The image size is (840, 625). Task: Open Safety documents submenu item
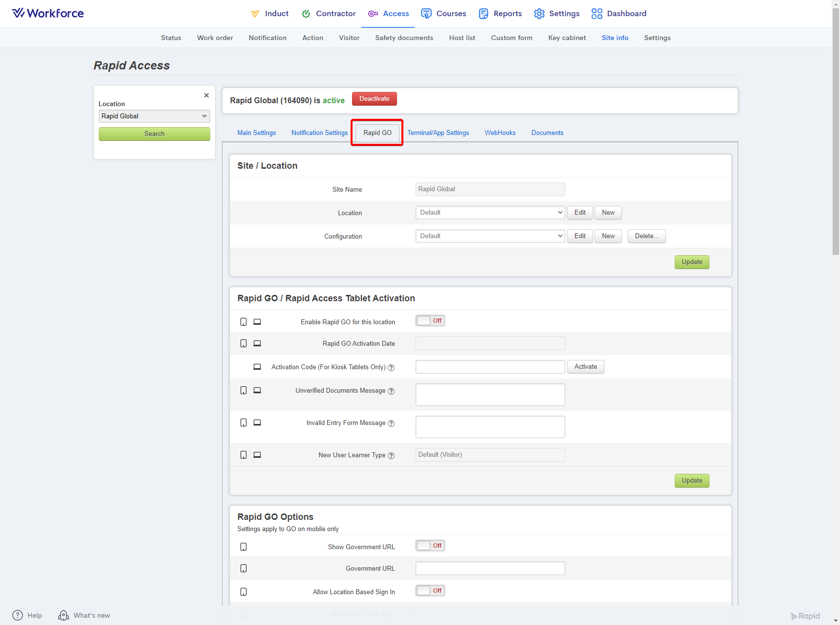point(404,38)
